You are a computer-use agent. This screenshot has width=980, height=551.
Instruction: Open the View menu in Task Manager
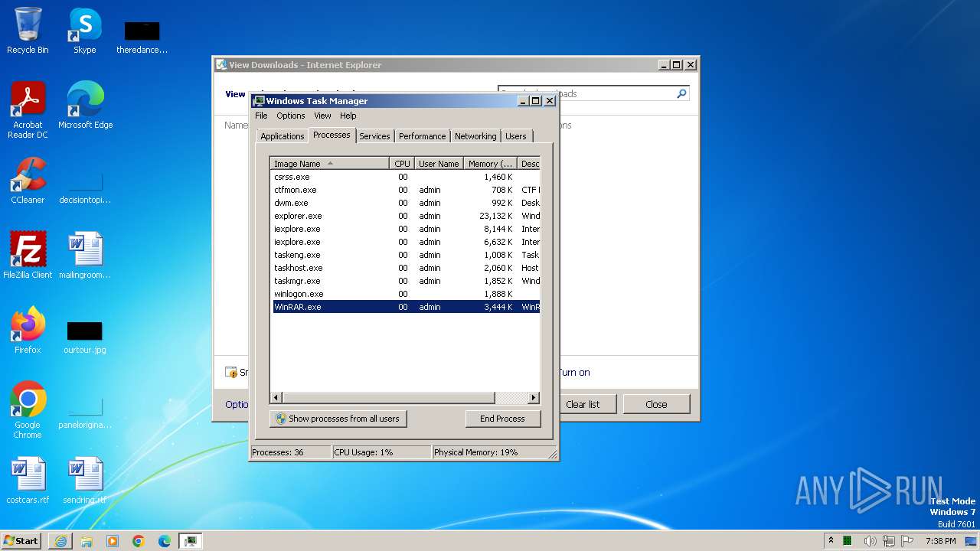click(322, 116)
